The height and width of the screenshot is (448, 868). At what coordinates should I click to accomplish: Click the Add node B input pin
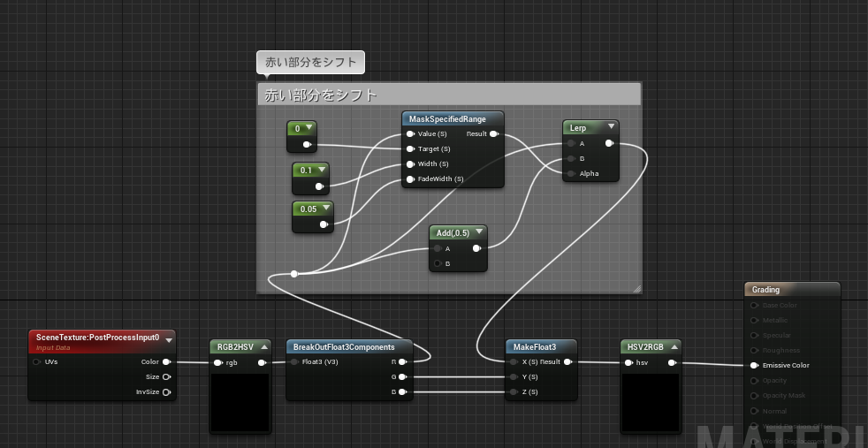coord(438,263)
